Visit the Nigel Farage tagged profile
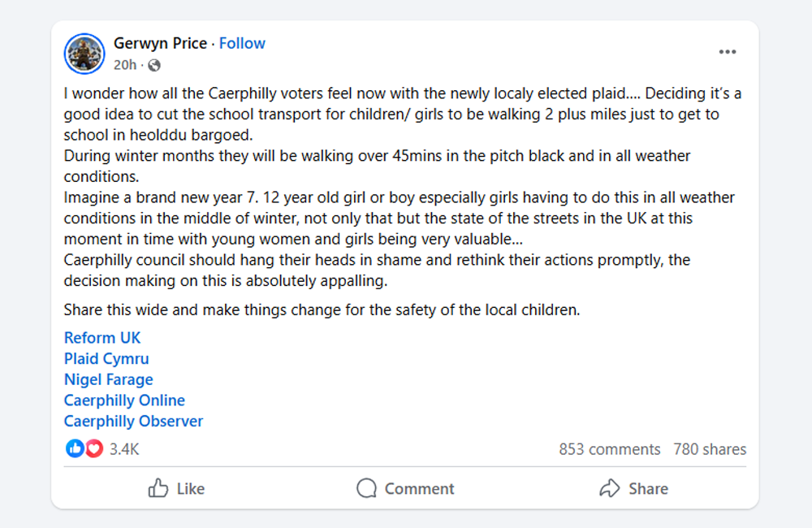 point(108,379)
